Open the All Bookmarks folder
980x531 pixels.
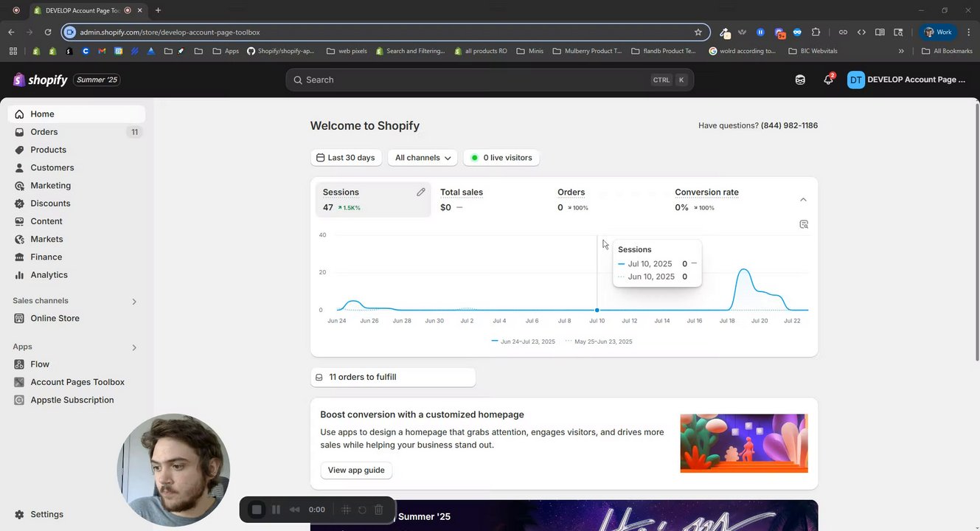947,51
